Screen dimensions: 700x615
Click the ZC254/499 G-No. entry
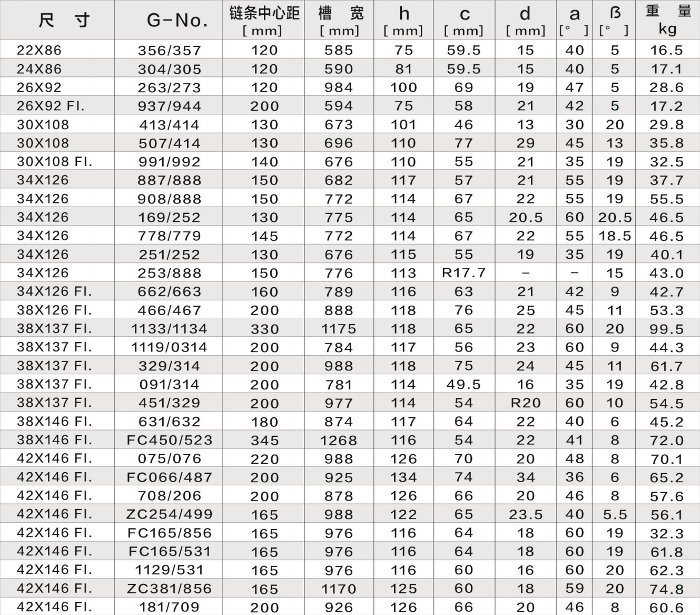(x=169, y=514)
